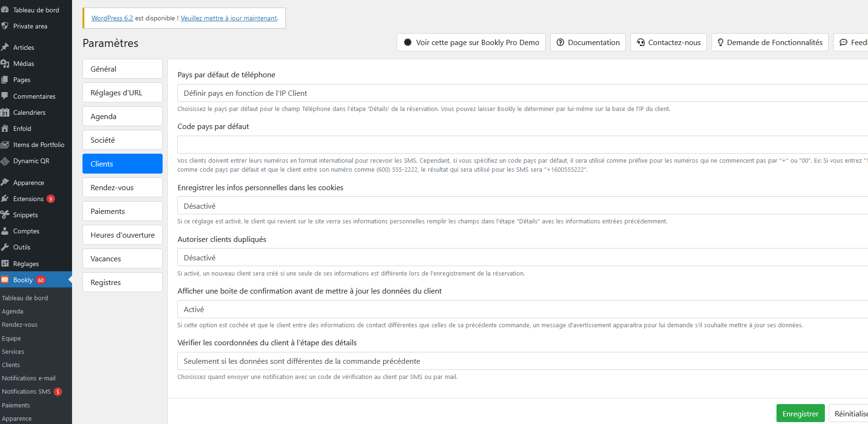The width and height of the screenshot is (868, 424).
Task: Click the Items de Portfolio icon
Action: [x=5, y=145]
